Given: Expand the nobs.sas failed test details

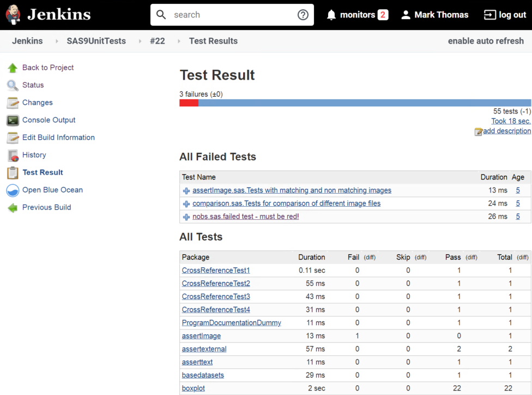Looking at the screenshot, I should tap(186, 217).
